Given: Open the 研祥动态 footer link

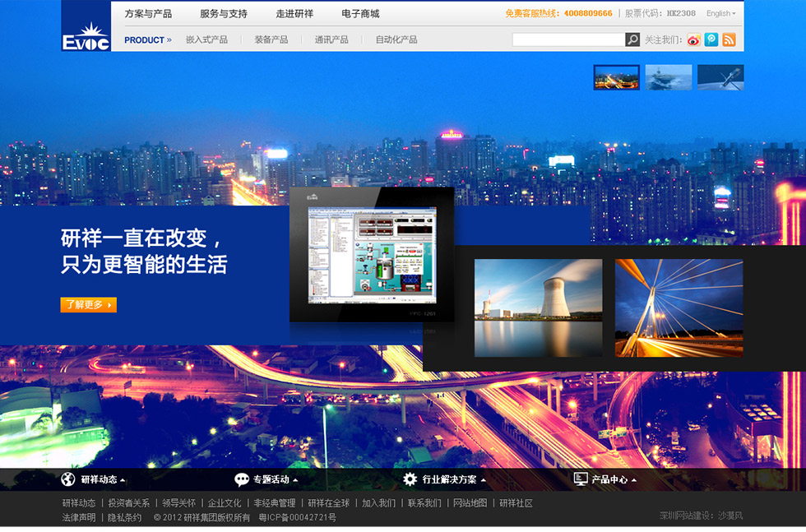Looking at the screenshot, I should click(79, 503).
